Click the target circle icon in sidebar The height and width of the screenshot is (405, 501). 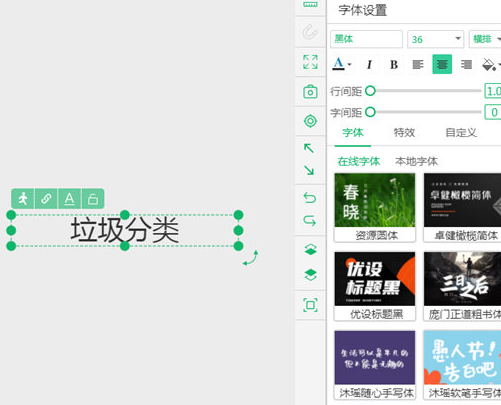tap(310, 121)
